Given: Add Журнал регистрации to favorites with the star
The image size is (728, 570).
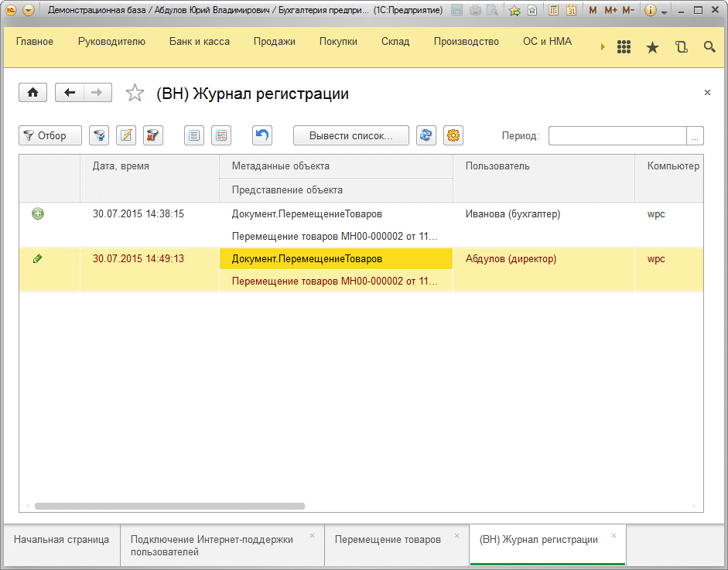Looking at the screenshot, I should [x=135, y=94].
